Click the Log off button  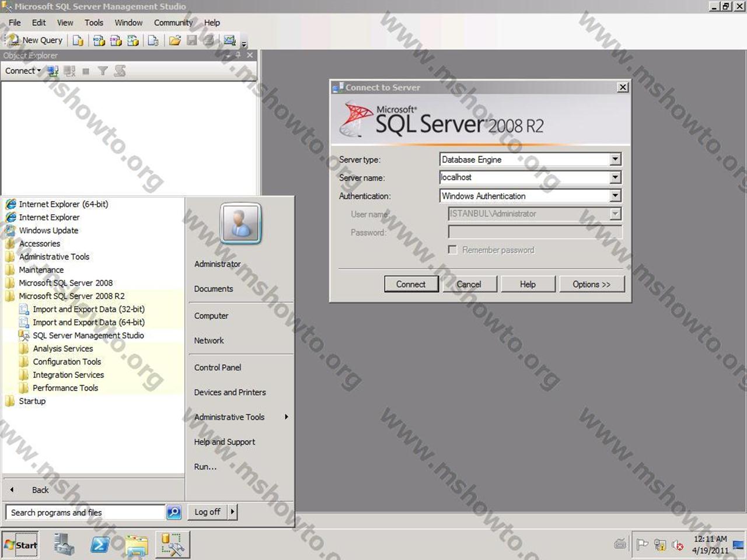208,512
